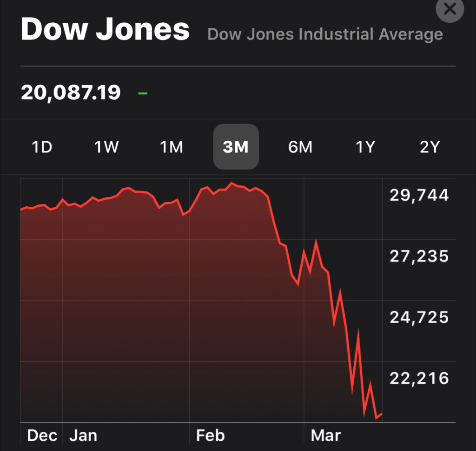Choose the 1Y time range

(x=365, y=147)
